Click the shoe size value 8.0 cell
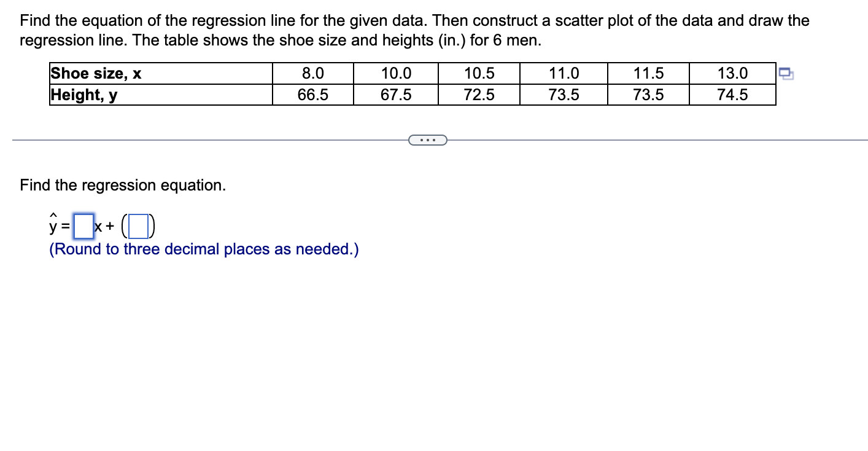868x451 pixels. pyautogui.click(x=313, y=73)
